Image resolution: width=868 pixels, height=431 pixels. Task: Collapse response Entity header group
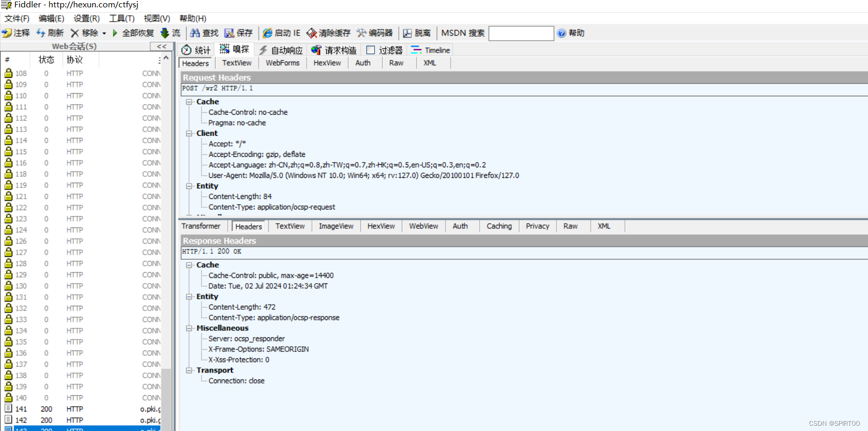pyautogui.click(x=189, y=297)
